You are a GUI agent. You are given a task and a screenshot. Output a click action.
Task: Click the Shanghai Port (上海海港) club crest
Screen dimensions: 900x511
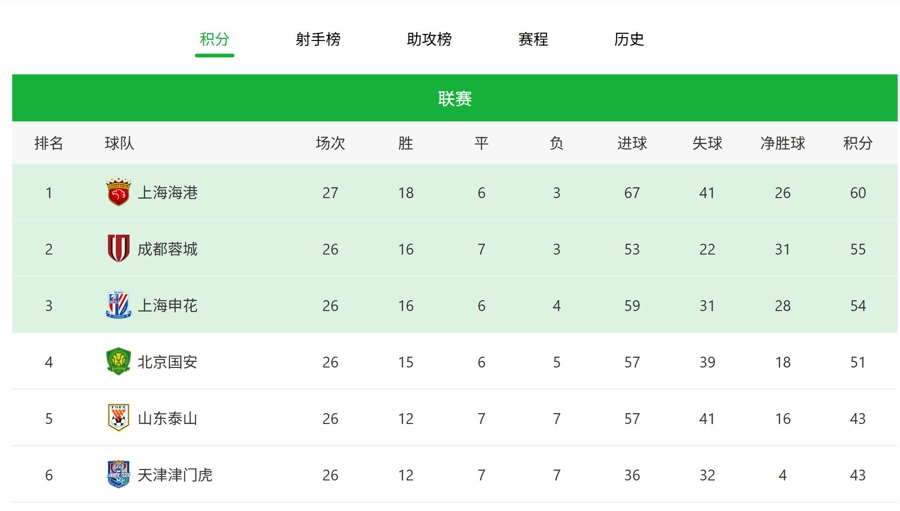click(x=118, y=193)
